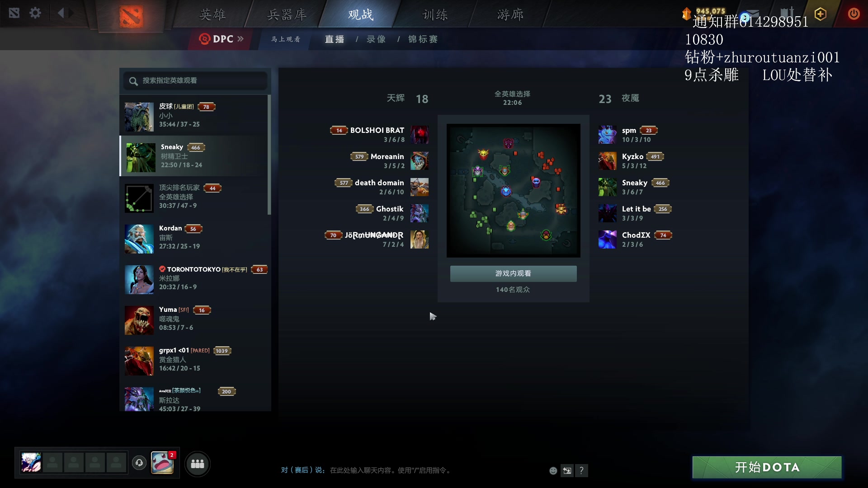
Task: Open the 兵器库 tab
Action: [287, 14]
